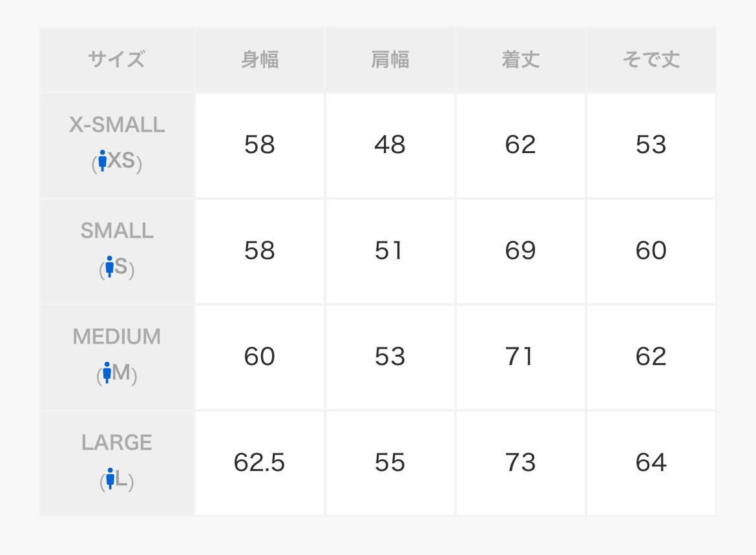756x555 pixels.
Task: Click the blue person icon beside S
Action: point(109,266)
